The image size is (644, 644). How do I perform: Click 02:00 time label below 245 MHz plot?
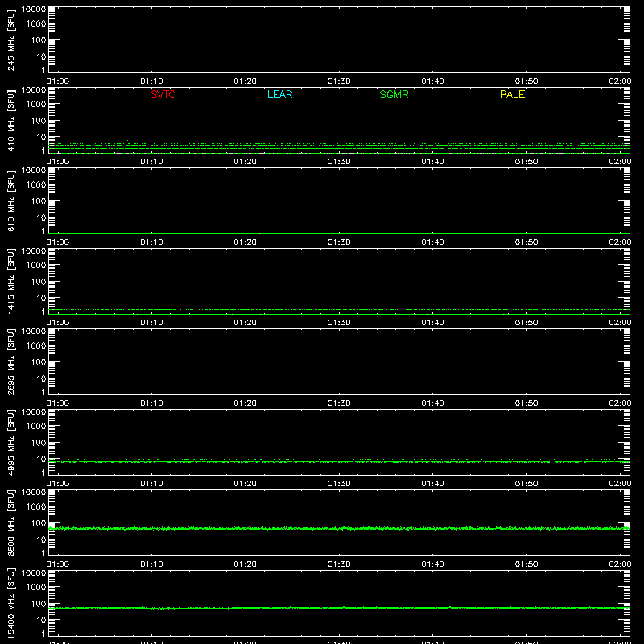(620, 81)
